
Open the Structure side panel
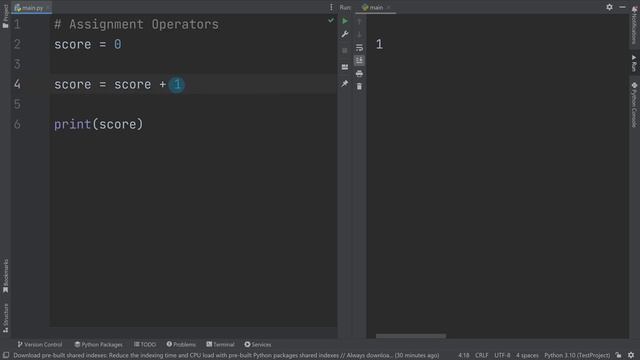pyautogui.click(x=5, y=318)
